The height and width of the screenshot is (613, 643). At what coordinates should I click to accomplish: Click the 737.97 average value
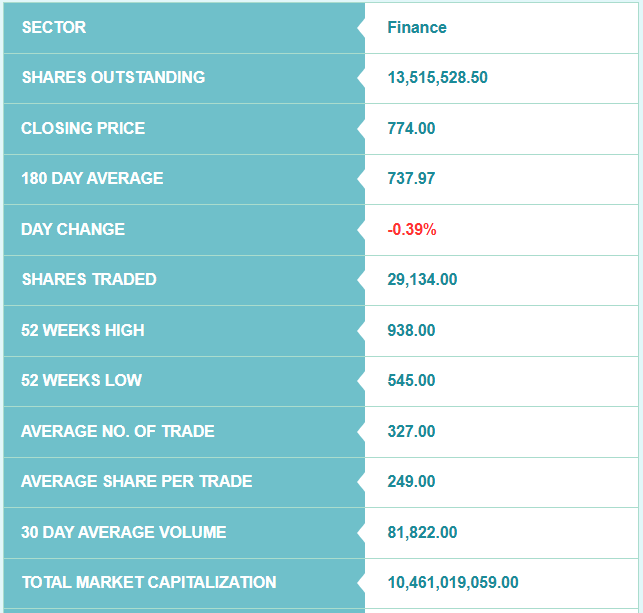point(411,179)
